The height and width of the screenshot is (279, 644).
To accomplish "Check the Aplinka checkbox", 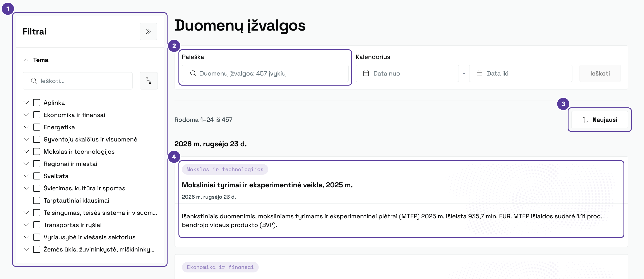I will coord(37,103).
